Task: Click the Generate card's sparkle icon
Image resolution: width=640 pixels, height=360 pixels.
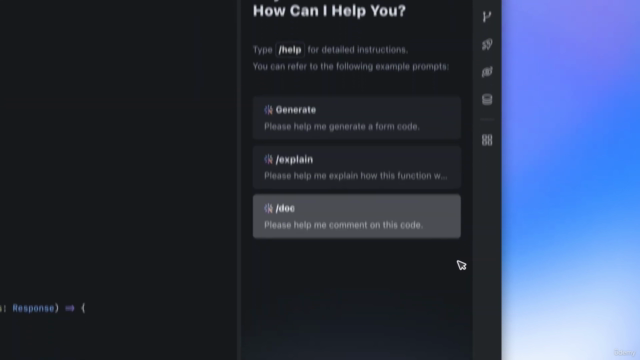Action: 268,110
